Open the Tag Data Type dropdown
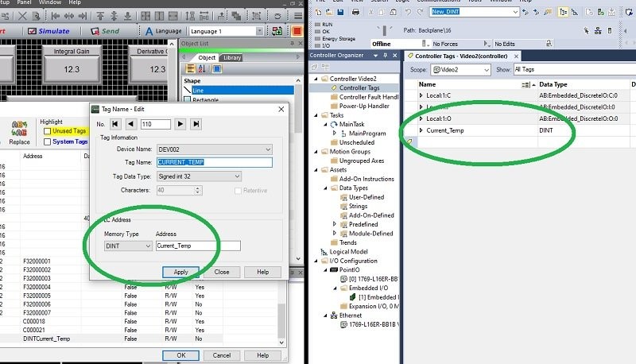Image resolution: width=636 pixels, height=364 pixels. [199, 176]
